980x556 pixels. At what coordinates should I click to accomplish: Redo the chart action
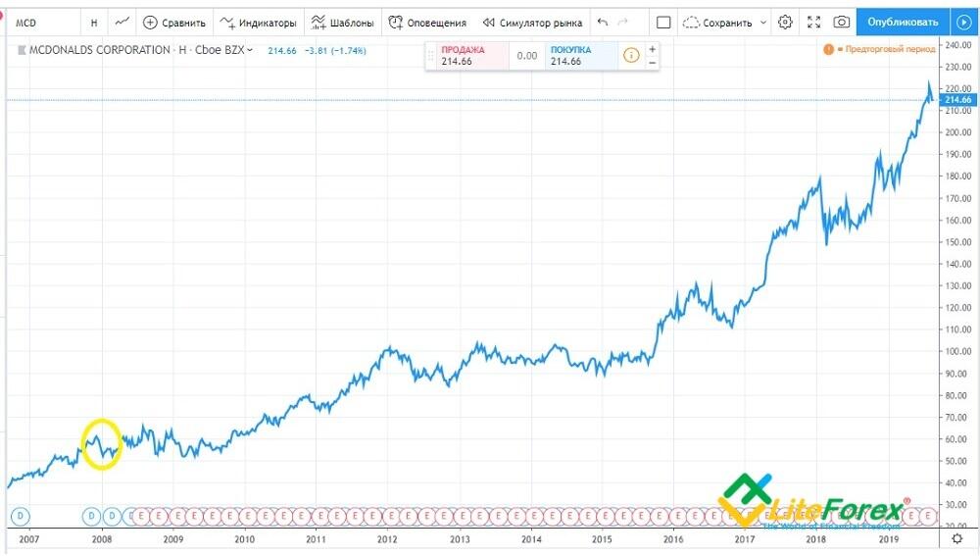pyautogui.click(x=622, y=23)
